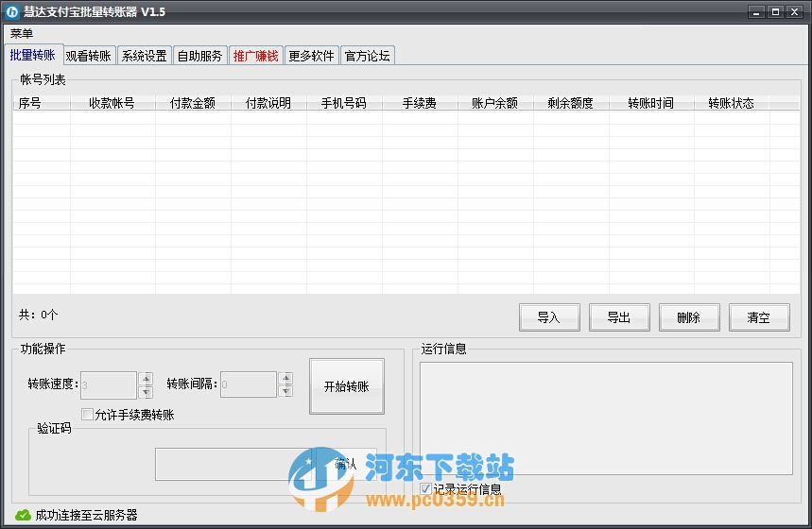Open the 官方论坛 tab

tap(368, 56)
